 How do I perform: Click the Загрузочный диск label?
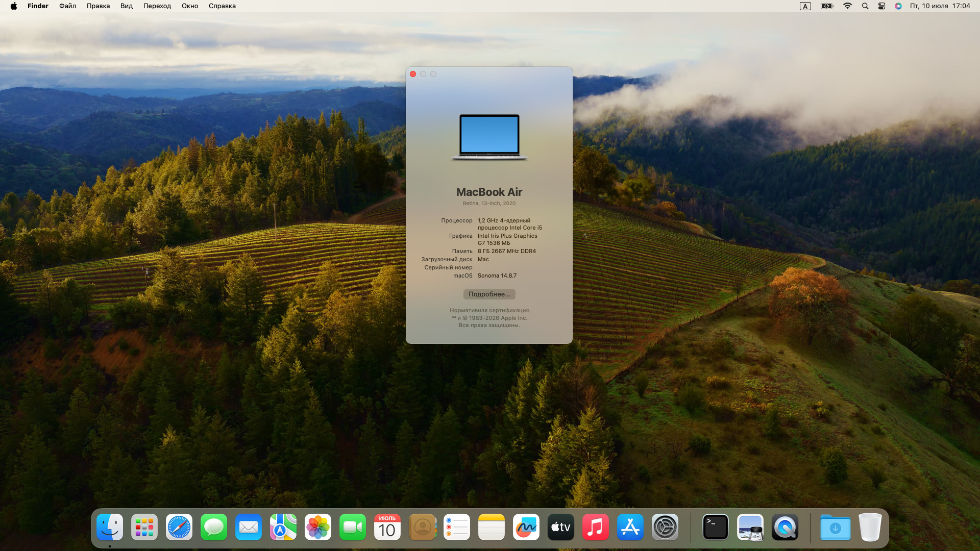point(447,259)
